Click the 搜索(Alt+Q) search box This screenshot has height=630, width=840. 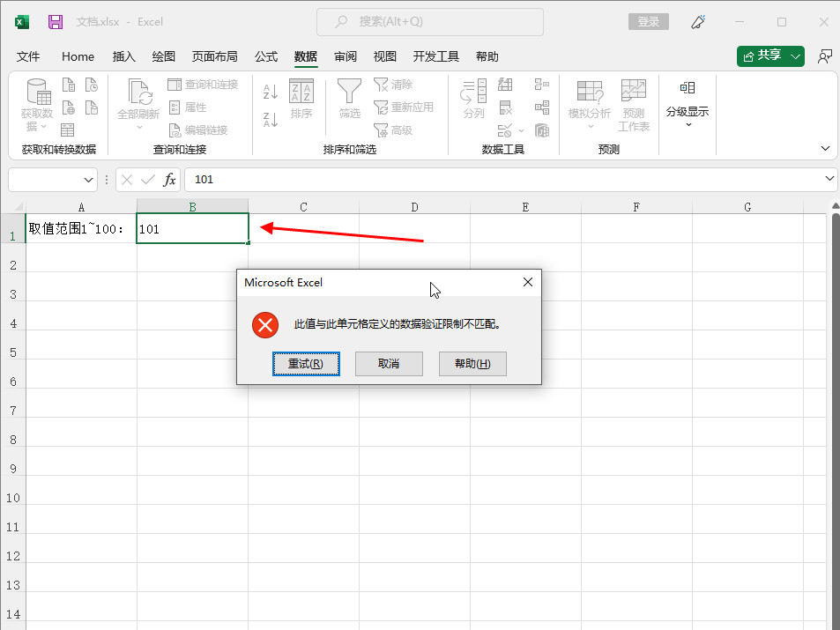(430, 22)
